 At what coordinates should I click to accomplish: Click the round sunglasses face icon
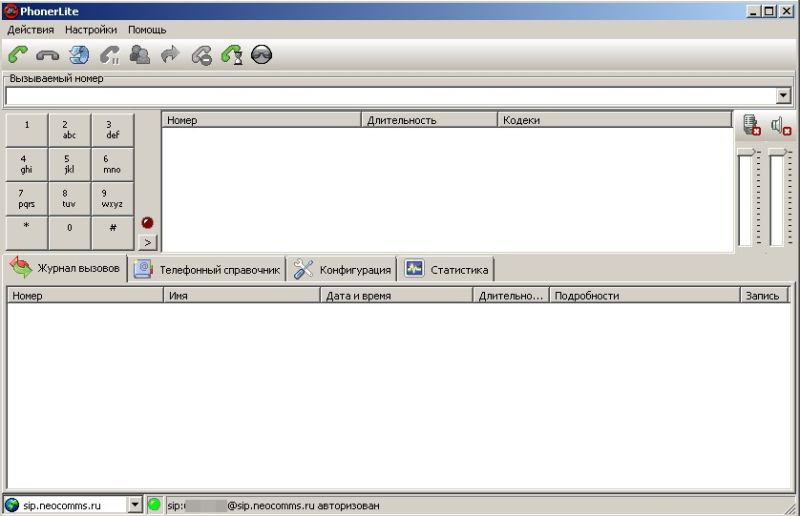click(261, 55)
